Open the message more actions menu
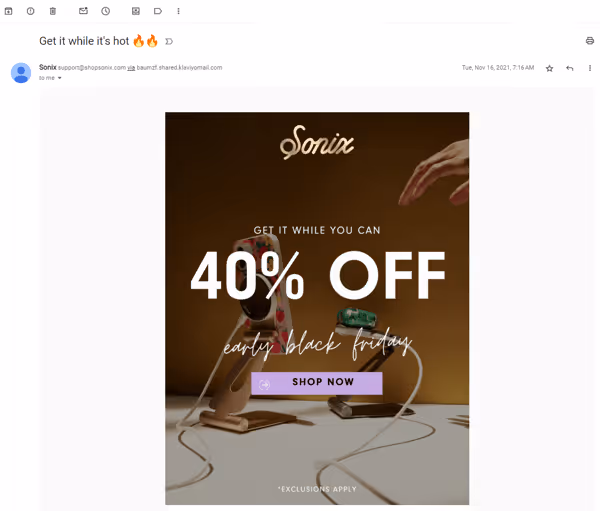This screenshot has height=511, width=600. (x=590, y=68)
